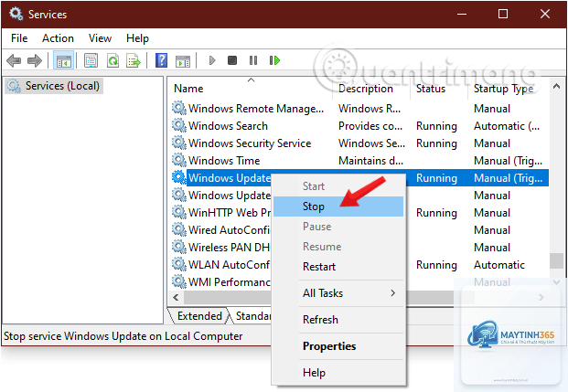The width and height of the screenshot is (568, 392).
Task: Select the Windows Search service row
Action: tap(359, 125)
